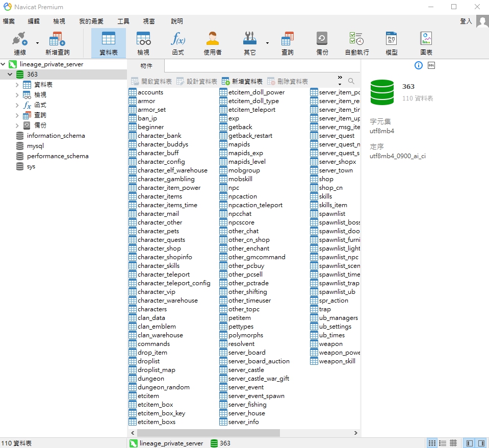Click the 新增資料表 button
Screen dimensions: 489x448
[x=242, y=82]
